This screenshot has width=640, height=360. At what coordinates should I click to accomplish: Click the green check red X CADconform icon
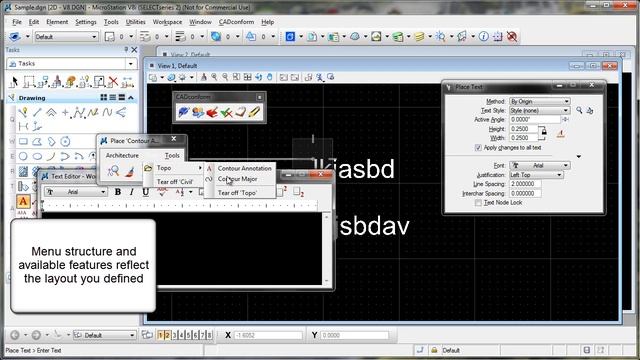tap(226, 112)
